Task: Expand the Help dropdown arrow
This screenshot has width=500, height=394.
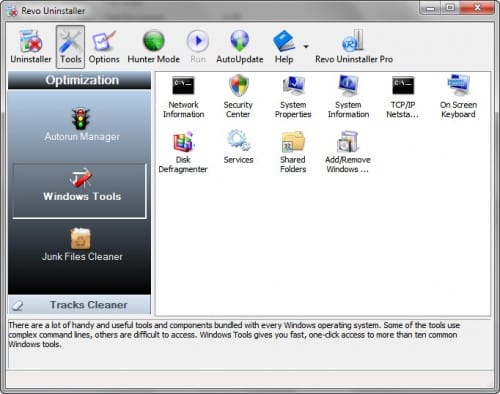Action: point(306,46)
